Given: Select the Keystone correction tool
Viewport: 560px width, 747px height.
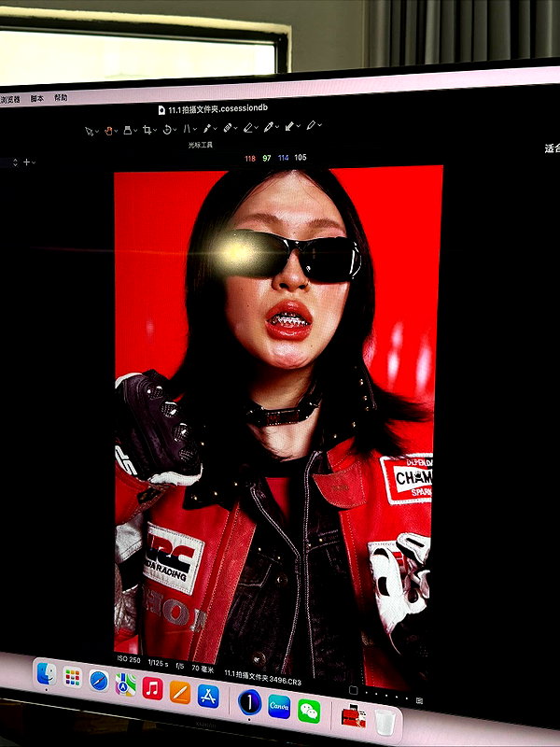Looking at the screenshot, I should (187, 129).
